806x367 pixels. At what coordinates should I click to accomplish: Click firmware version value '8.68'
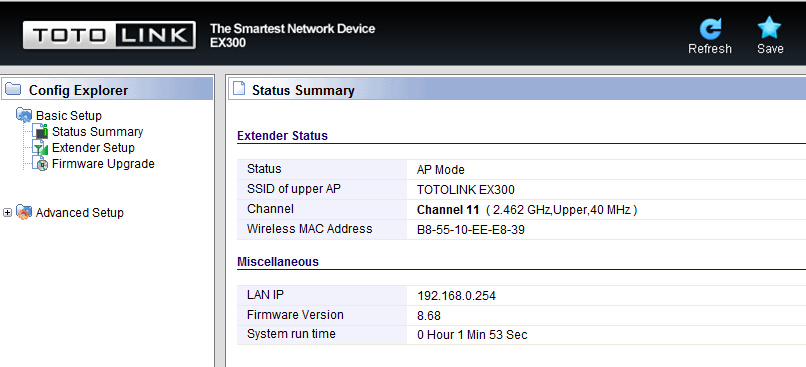click(x=429, y=316)
